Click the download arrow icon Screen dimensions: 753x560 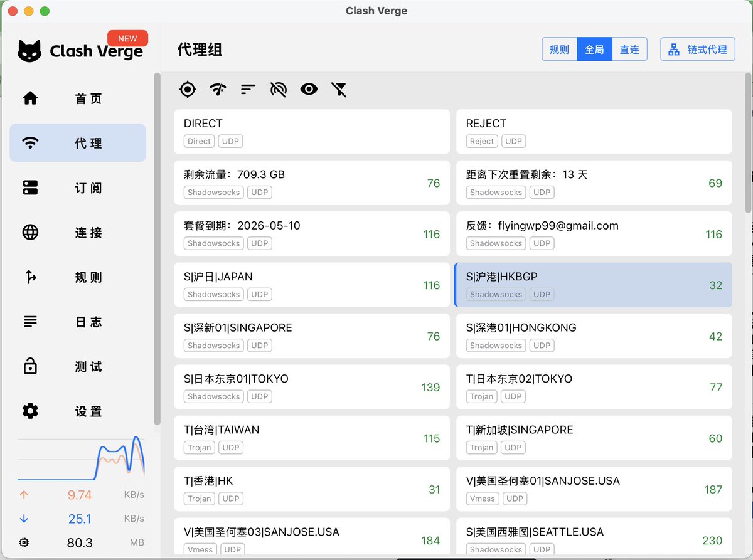[24, 519]
